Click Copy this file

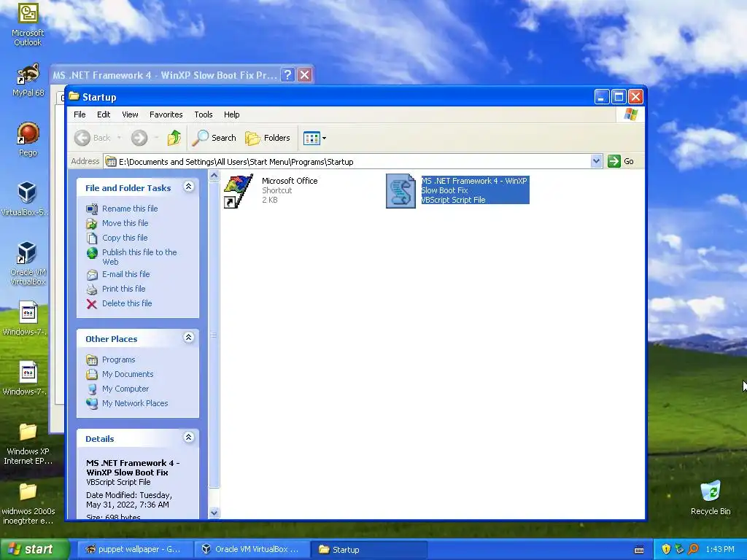(117, 238)
